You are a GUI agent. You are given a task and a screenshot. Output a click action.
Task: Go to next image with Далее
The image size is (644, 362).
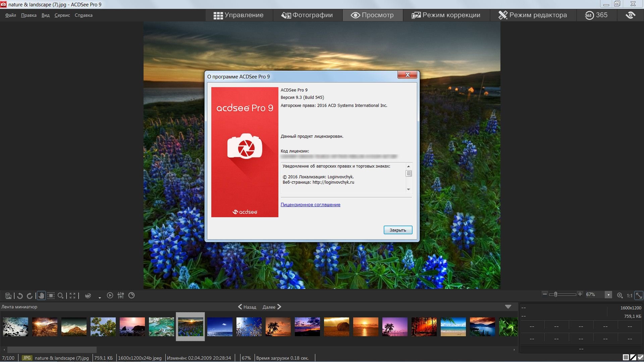pyautogui.click(x=272, y=307)
